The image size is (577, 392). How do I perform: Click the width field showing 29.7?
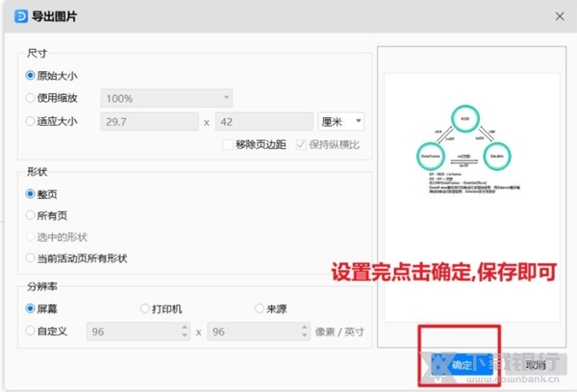pos(149,122)
